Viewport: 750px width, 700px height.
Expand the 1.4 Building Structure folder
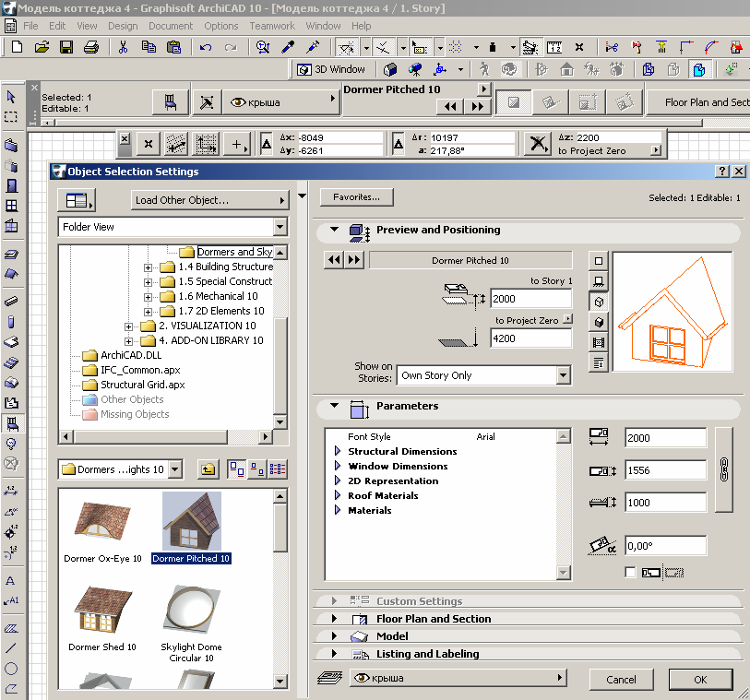[148, 267]
